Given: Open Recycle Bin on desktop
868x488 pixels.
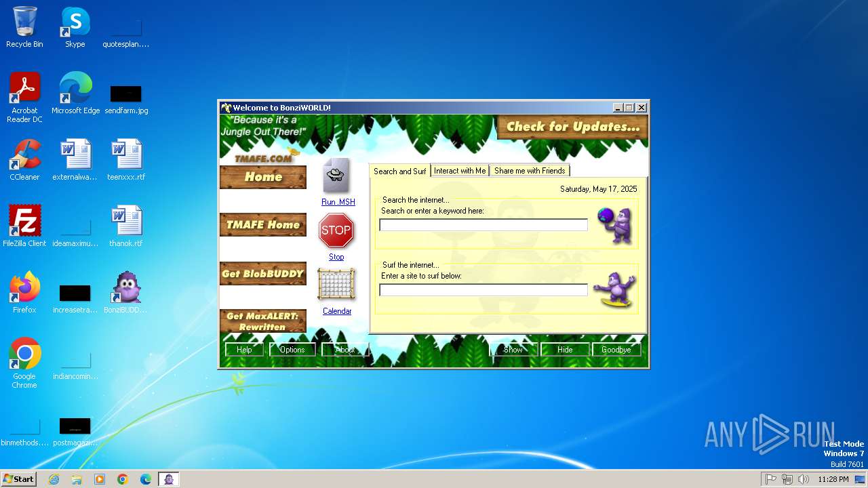Looking at the screenshot, I should point(24,27).
